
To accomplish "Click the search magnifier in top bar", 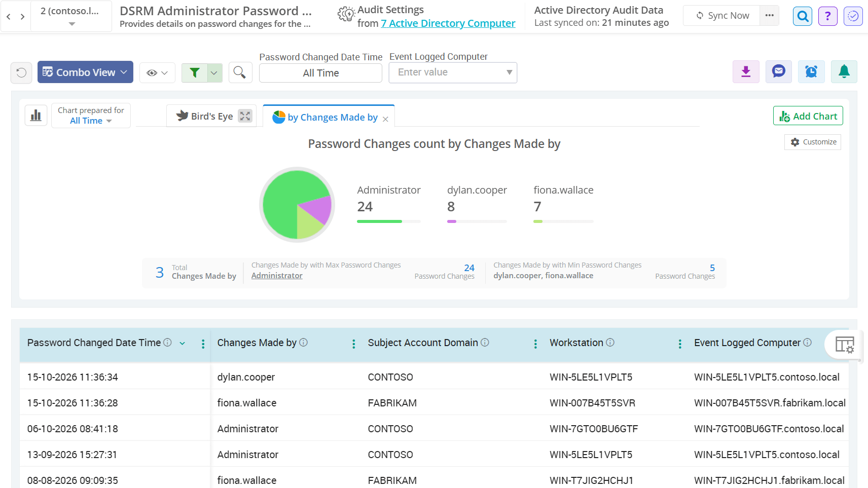I will [x=803, y=16].
